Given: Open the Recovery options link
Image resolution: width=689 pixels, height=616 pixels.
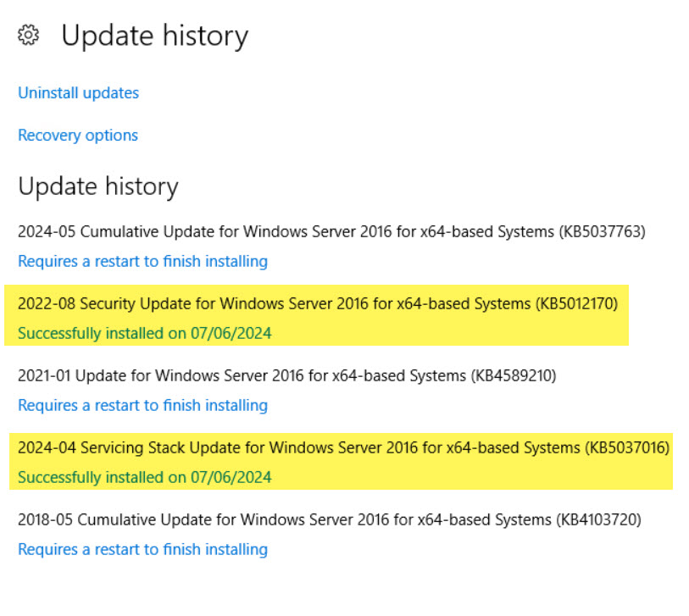Looking at the screenshot, I should 77,136.
